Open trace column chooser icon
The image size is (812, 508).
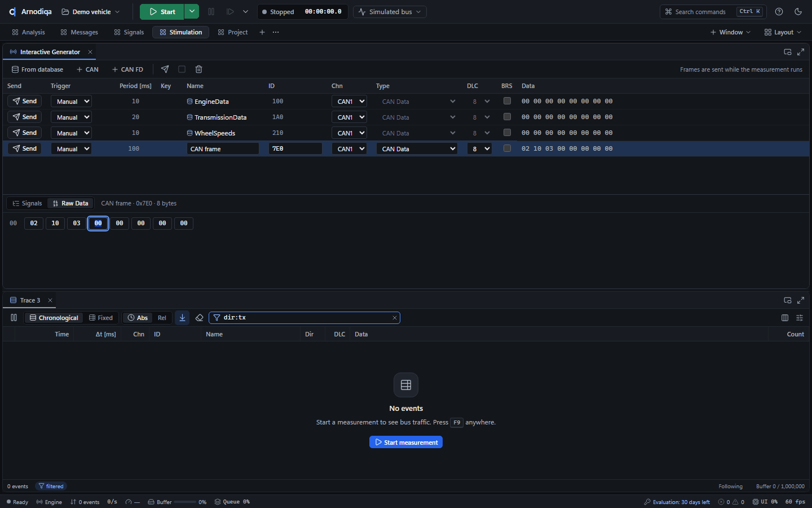(x=785, y=318)
